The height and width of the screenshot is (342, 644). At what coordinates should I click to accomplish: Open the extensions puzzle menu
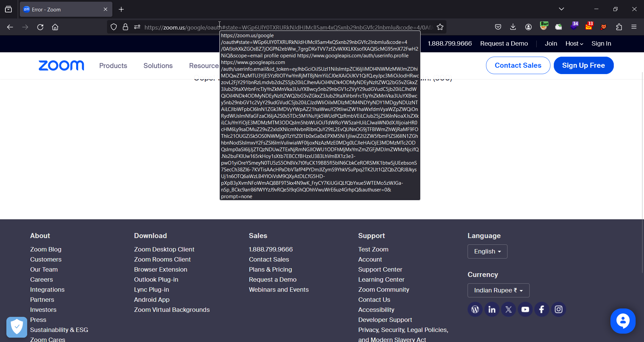[x=619, y=27]
